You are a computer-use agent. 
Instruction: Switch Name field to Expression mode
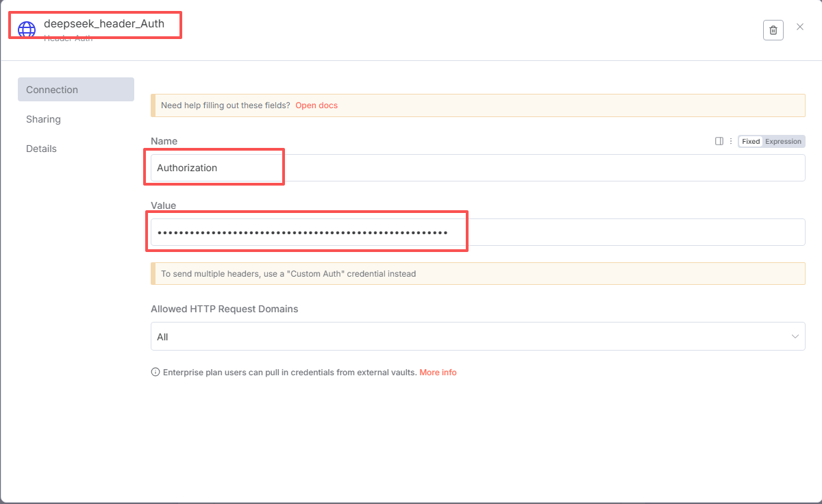tap(783, 141)
